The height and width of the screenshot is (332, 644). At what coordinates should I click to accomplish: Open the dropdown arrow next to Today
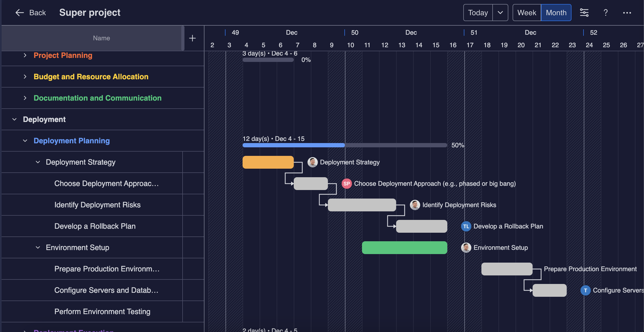500,13
